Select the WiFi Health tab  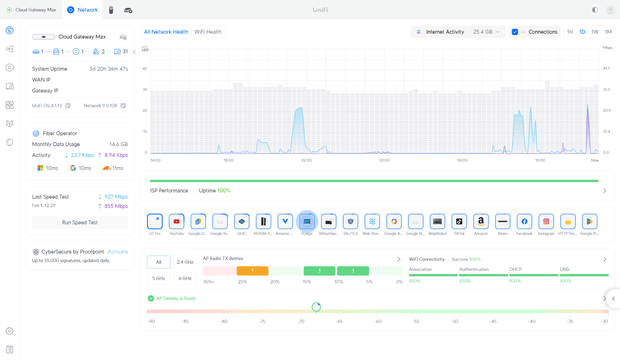(x=208, y=32)
